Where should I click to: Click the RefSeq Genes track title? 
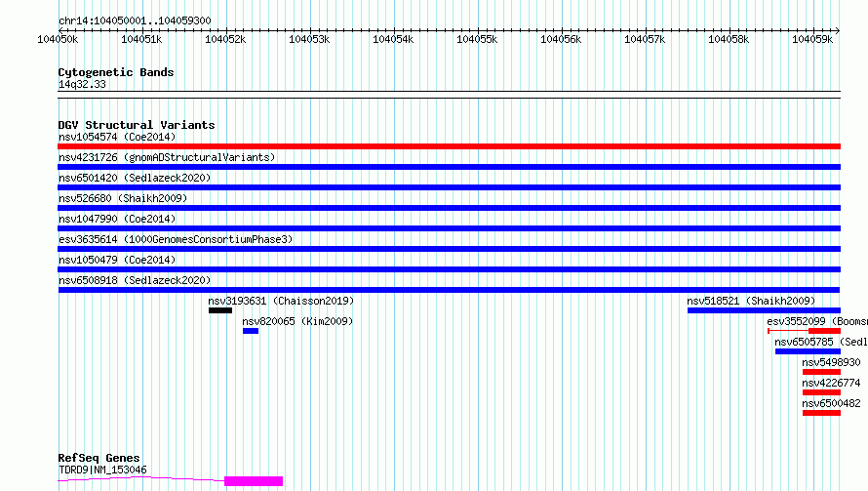pyautogui.click(x=99, y=458)
